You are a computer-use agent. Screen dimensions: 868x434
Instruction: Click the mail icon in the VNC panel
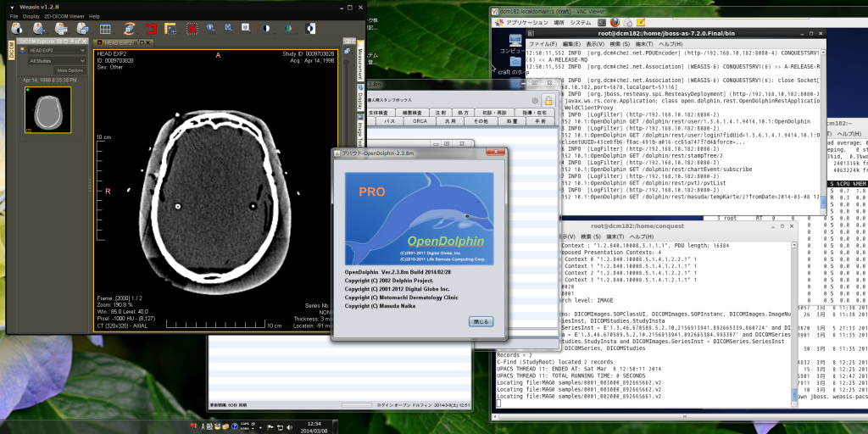628,23
